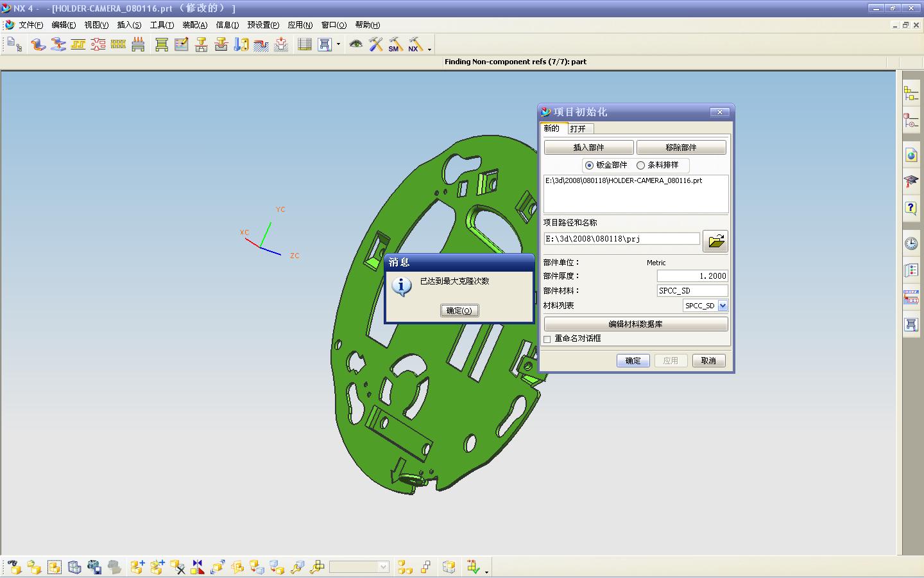Screen dimensions: 924x578
Task: Expand the dropdown arrow after the NX hammer icon
Action: (429, 49)
